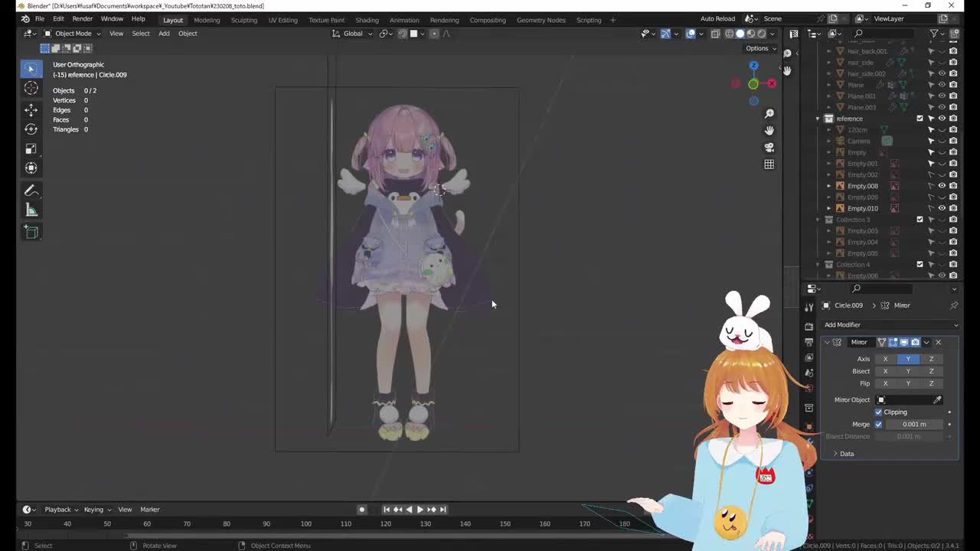Viewport: 980px width, 551px height.
Task: Click the pin icon in properties header
Action: coord(954,305)
